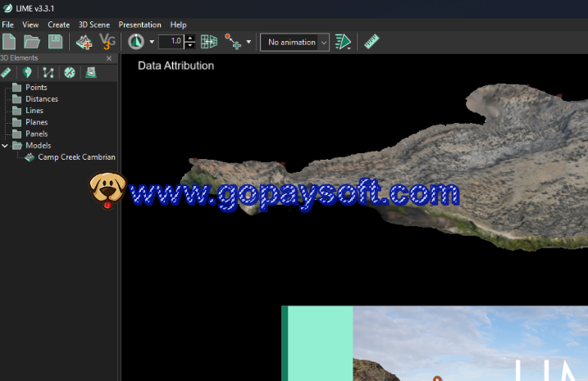Click the New project icon
This screenshot has width=588, height=381.
[10, 41]
